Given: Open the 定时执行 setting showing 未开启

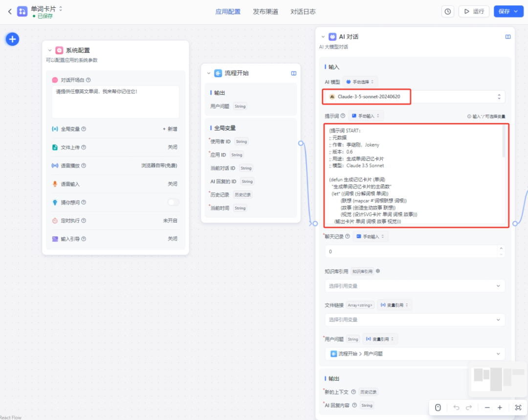Looking at the screenshot, I should [170, 221].
